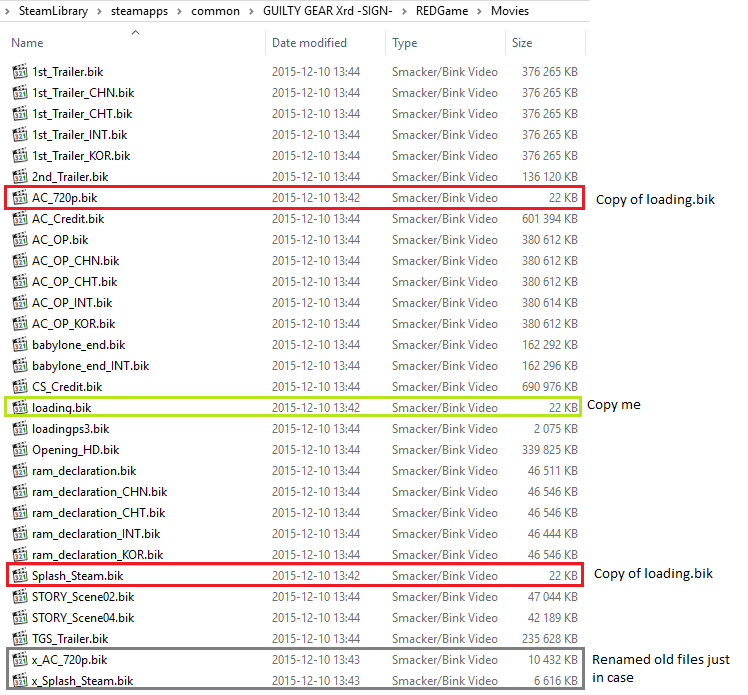Image resolution: width=748 pixels, height=695 pixels.
Task: Click the AC_OP_KOR.bik file icon
Action: tap(20, 323)
